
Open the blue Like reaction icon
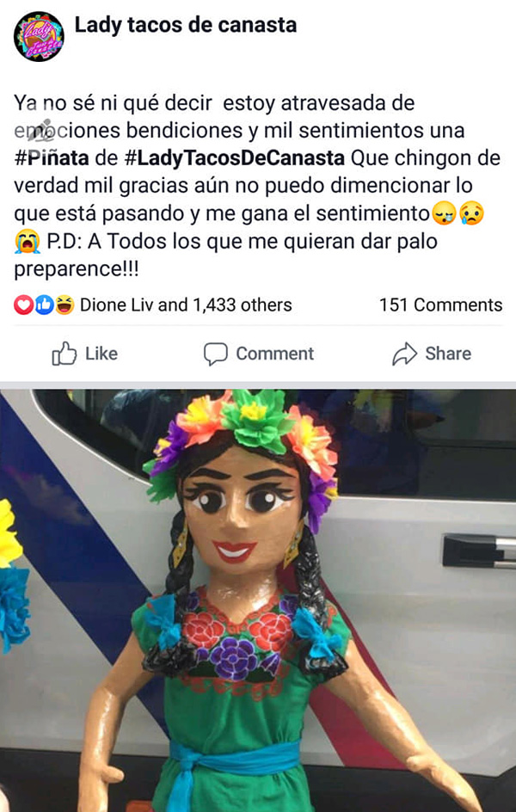[x=45, y=305]
